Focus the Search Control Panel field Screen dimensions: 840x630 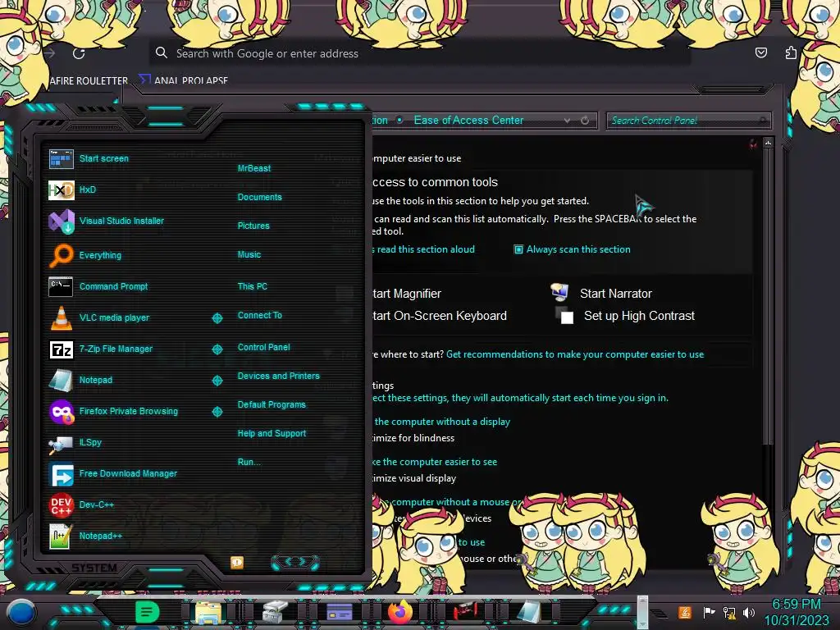click(688, 121)
